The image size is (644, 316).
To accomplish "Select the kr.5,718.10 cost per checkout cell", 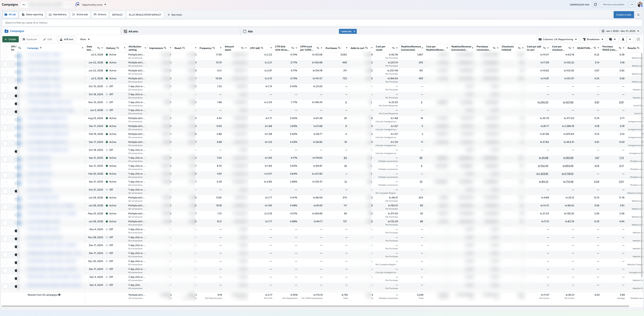I will pos(567,174).
